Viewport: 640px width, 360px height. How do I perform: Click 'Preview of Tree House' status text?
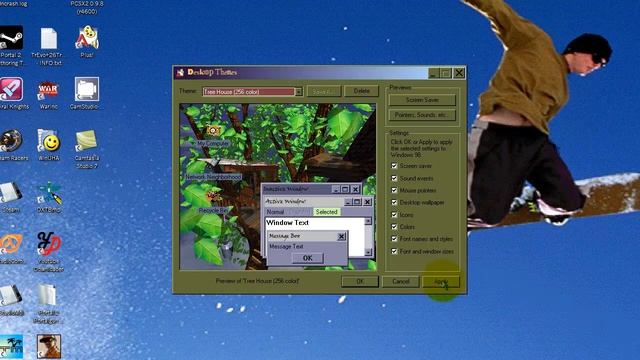257,281
